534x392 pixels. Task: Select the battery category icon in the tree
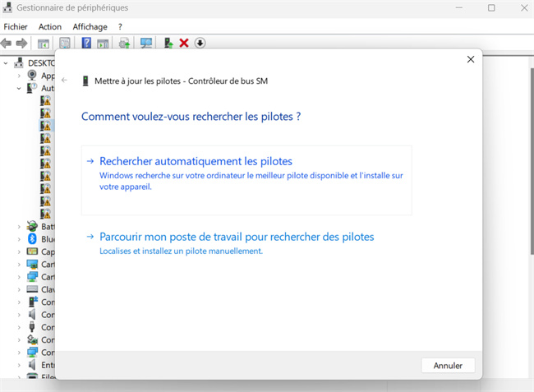pos(32,226)
